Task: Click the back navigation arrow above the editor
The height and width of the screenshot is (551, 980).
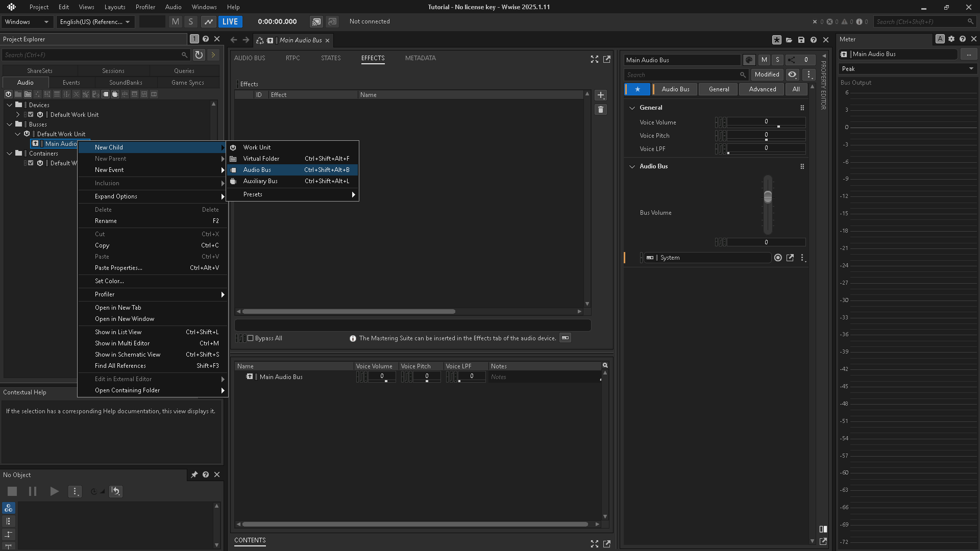Action: 233,40
